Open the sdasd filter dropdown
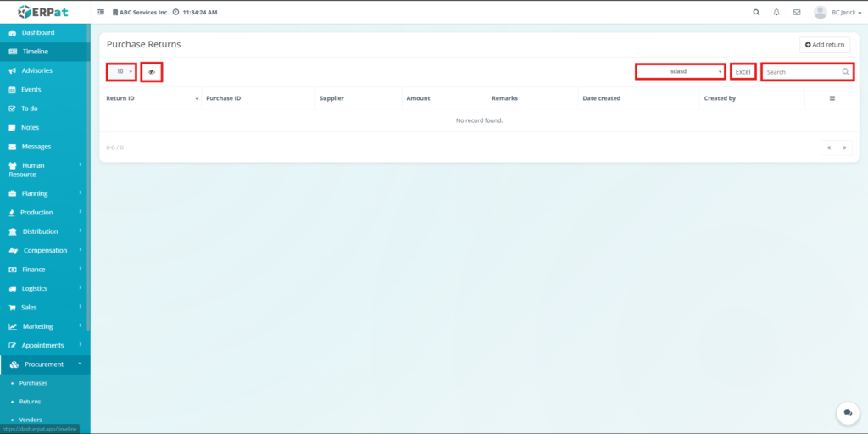The width and height of the screenshot is (868, 434). [680, 72]
